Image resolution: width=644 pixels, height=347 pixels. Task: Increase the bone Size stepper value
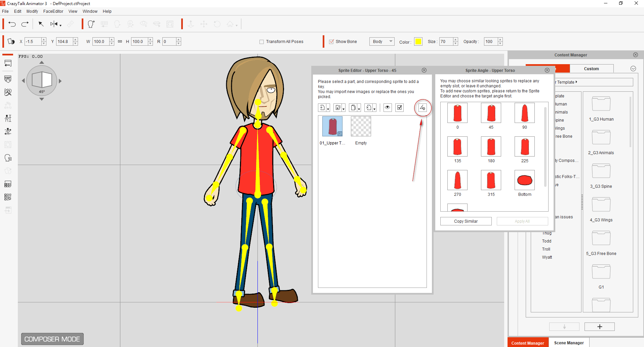tap(455, 40)
